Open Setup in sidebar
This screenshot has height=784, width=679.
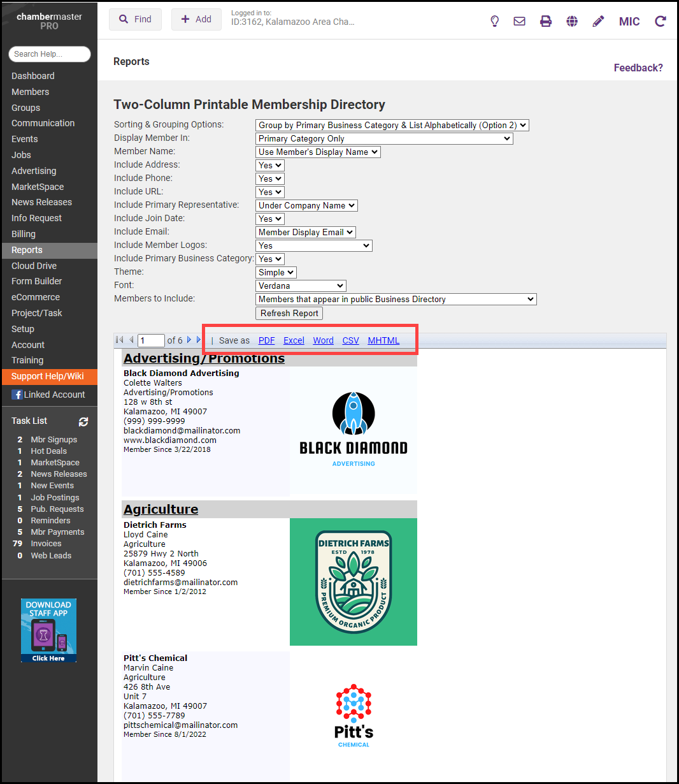click(x=23, y=329)
